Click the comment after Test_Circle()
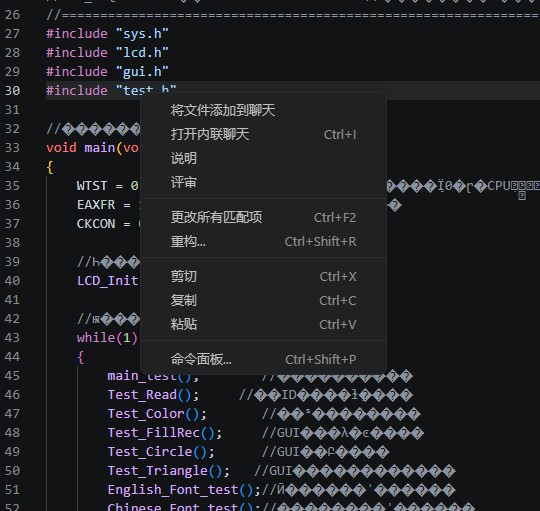This screenshot has width=540, height=511. (x=325, y=452)
